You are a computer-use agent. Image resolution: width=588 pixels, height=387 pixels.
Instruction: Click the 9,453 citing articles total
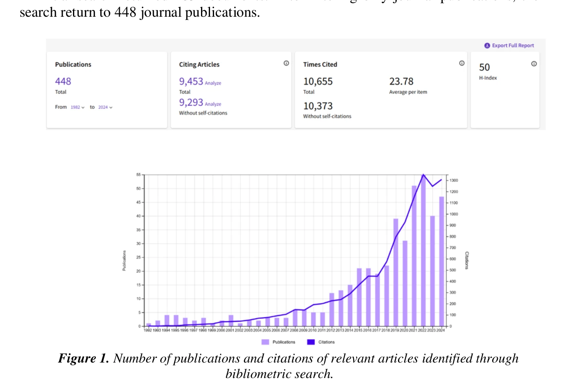coord(191,82)
